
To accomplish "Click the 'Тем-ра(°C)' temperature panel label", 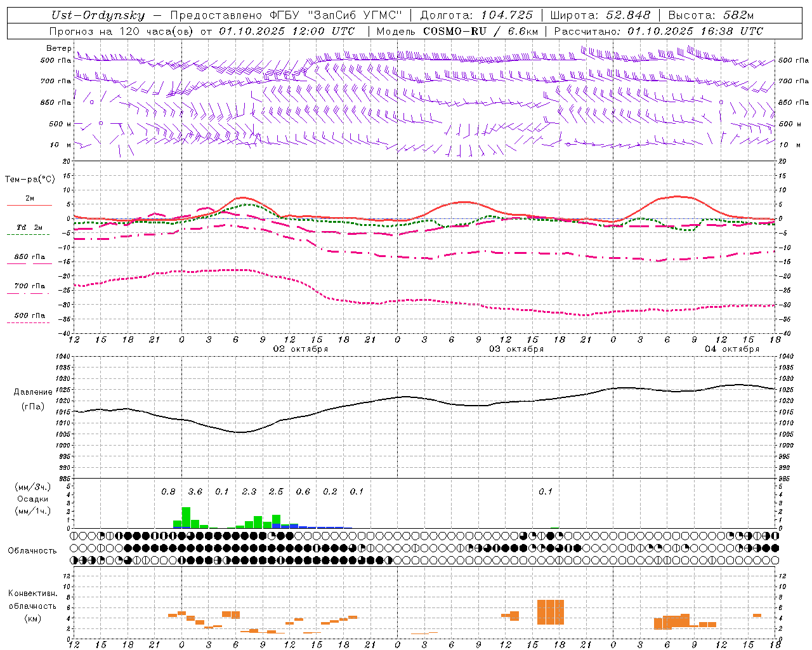I will pos(30,180).
